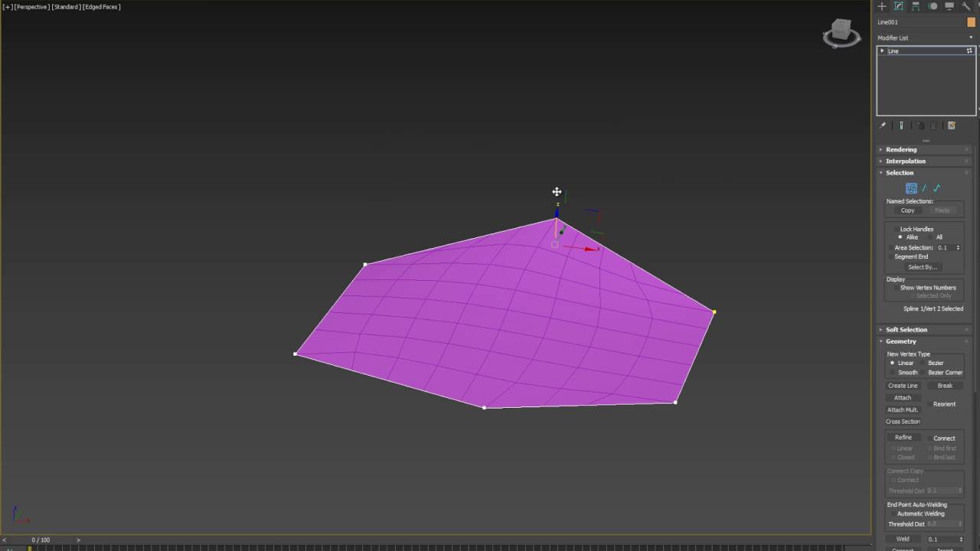Screen dimensions: 980x551
Task: Click the Weld button
Action: pyautogui.click(x=903, y=539)
